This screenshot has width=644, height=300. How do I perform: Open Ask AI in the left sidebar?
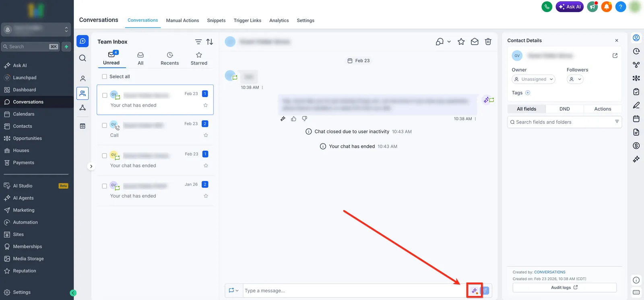(x=20, y=65)
